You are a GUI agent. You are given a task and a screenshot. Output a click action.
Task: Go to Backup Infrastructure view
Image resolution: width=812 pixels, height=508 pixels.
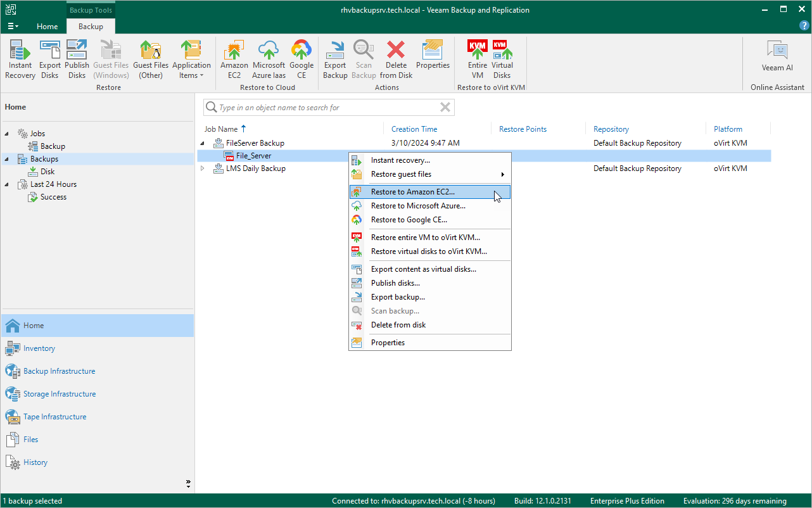pos(98,371)
